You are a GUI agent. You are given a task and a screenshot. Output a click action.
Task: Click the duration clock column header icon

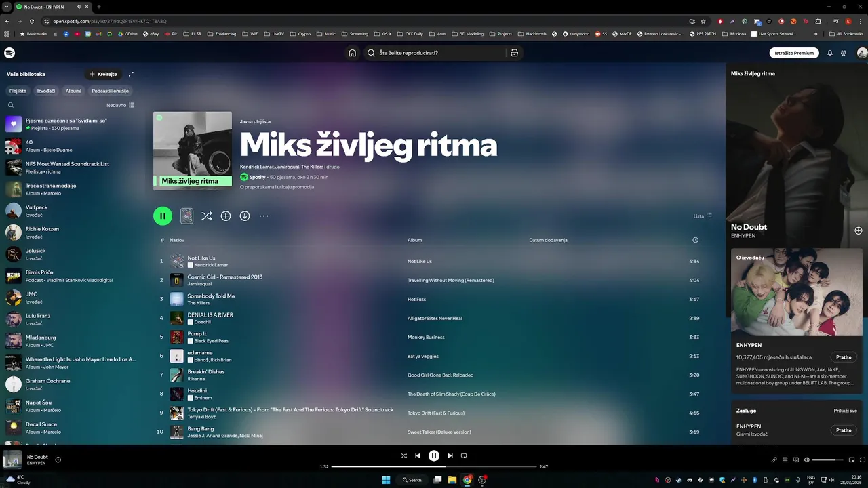(695, 240)
